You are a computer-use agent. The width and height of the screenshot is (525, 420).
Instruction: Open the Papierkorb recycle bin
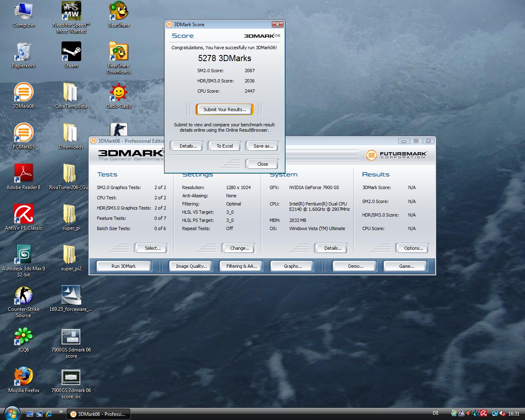[x=23, y=55]
